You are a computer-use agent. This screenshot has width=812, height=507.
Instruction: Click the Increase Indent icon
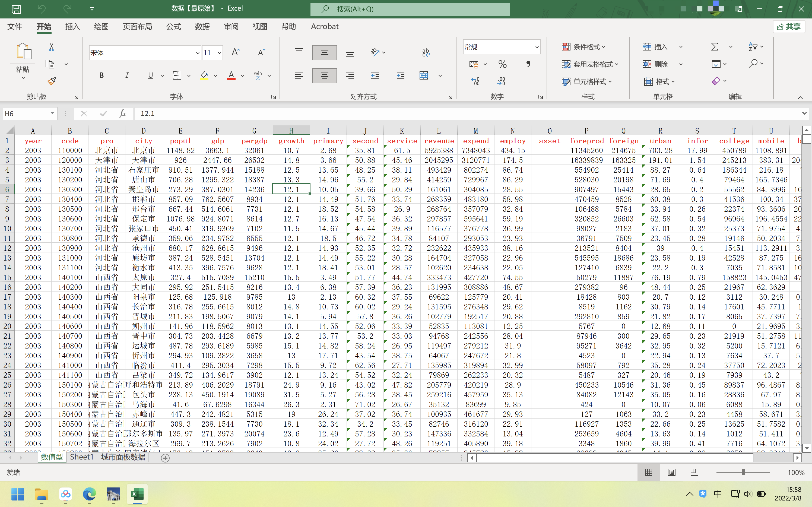400,75
